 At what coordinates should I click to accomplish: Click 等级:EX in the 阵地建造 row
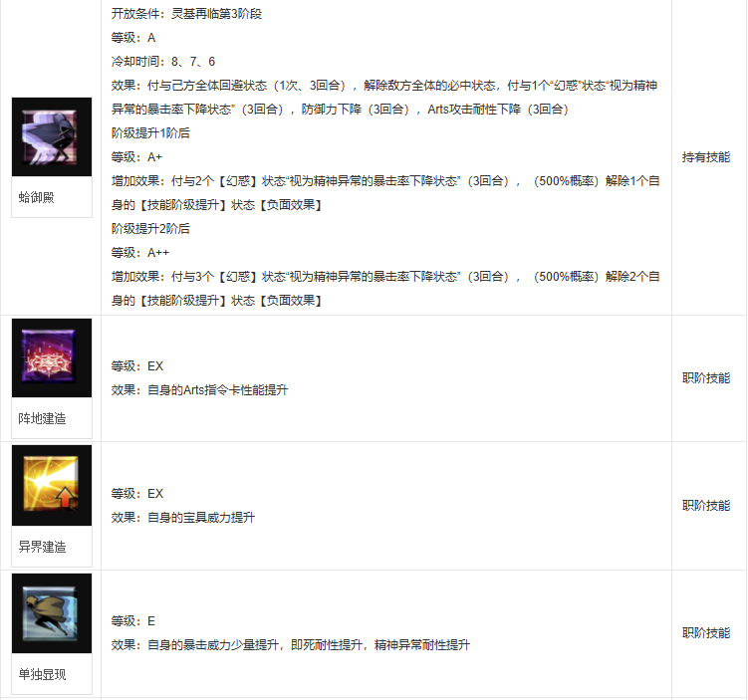point(137,366)
